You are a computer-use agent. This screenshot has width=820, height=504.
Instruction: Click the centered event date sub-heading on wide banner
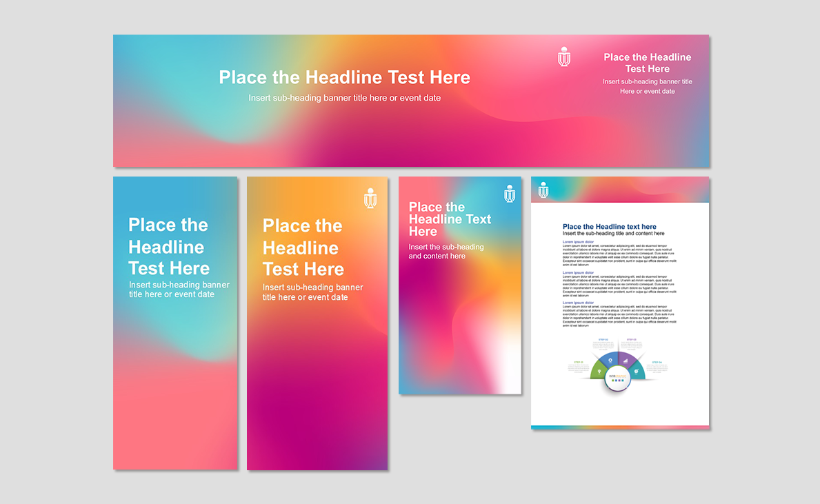click(344, 98)
